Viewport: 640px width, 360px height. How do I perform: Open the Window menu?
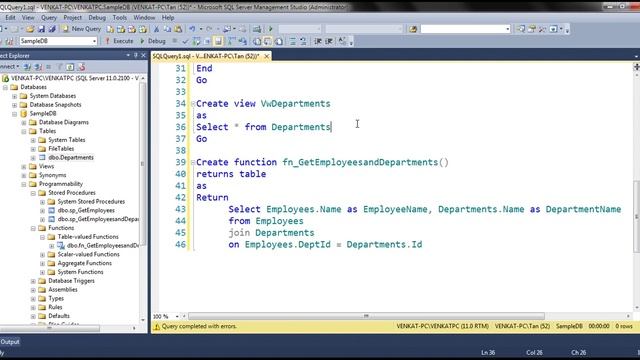point(144,18)
